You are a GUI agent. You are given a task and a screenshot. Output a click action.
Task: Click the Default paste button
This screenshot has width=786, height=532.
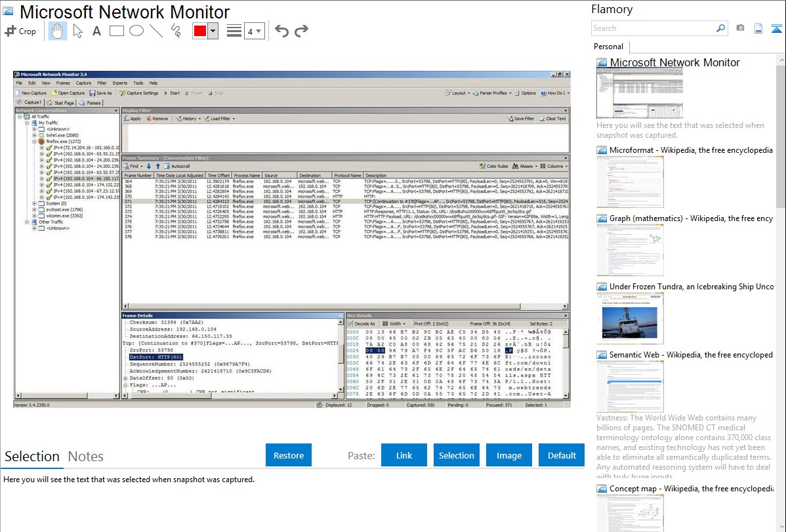click(x=562, y=455)
